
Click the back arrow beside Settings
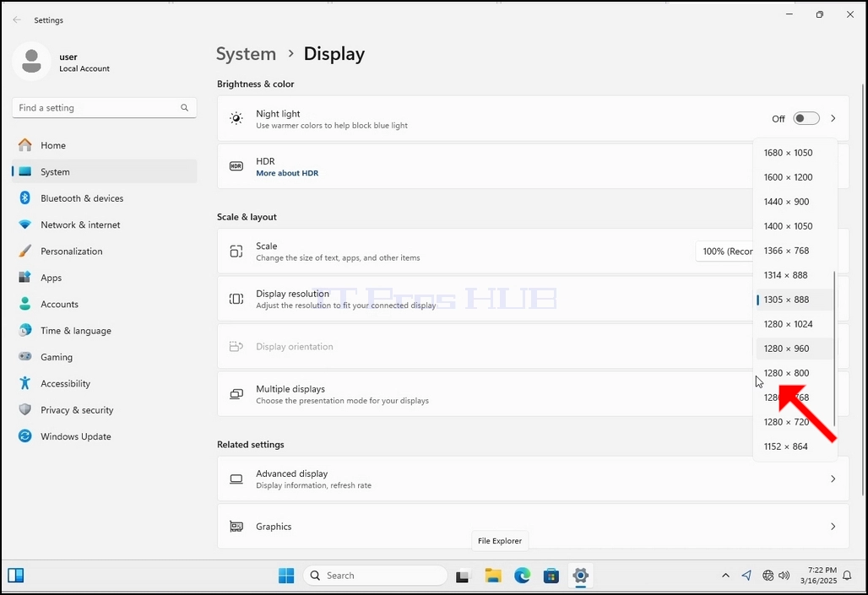pyautogui.click(x=17, y=20)
